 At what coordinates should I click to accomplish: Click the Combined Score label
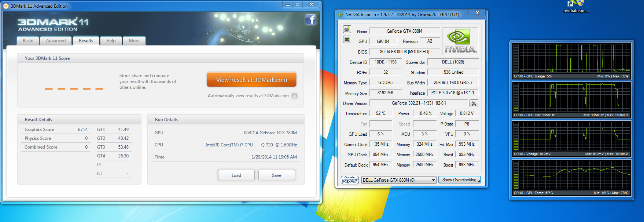[x=41, y=147]
